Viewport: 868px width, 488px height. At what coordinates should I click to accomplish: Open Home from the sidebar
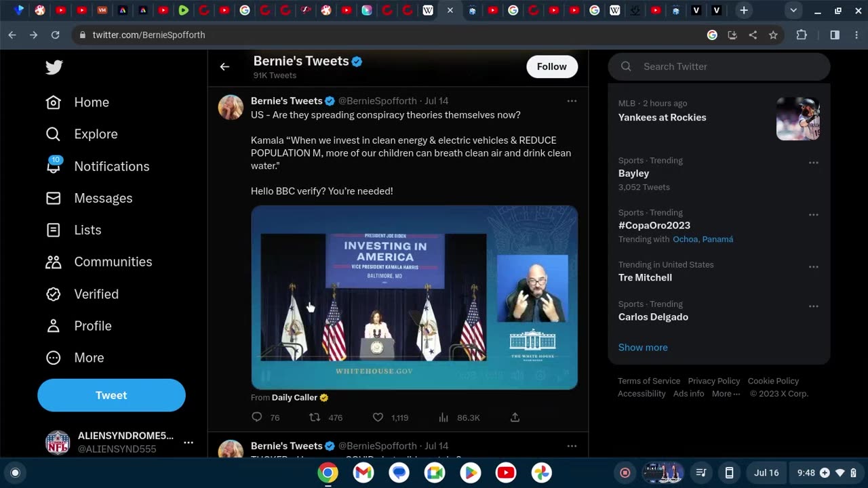pos(77,102)
